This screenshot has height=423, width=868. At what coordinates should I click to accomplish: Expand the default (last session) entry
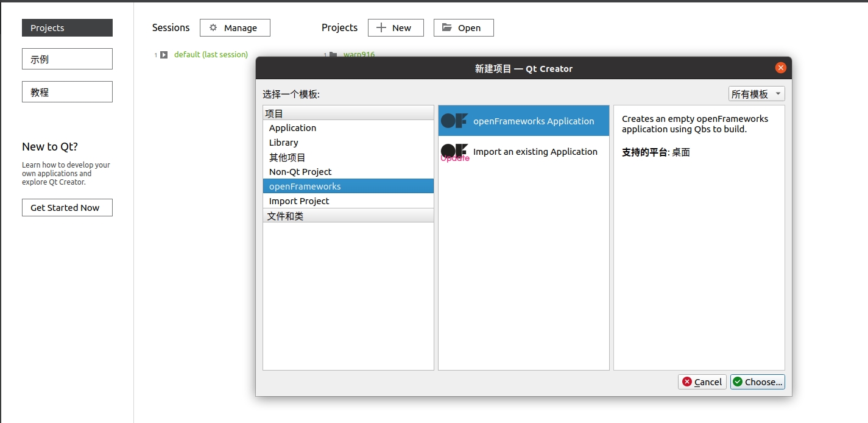tap(164, 54)
